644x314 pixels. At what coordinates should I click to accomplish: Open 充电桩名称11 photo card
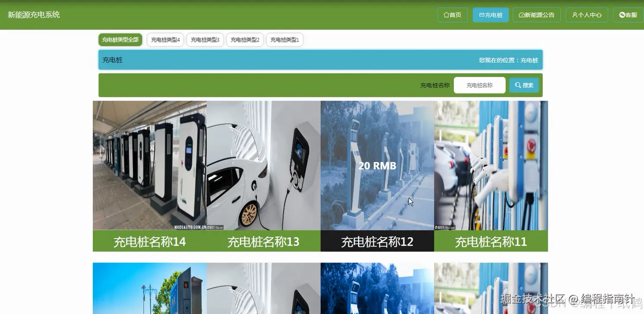click(491, 165)
